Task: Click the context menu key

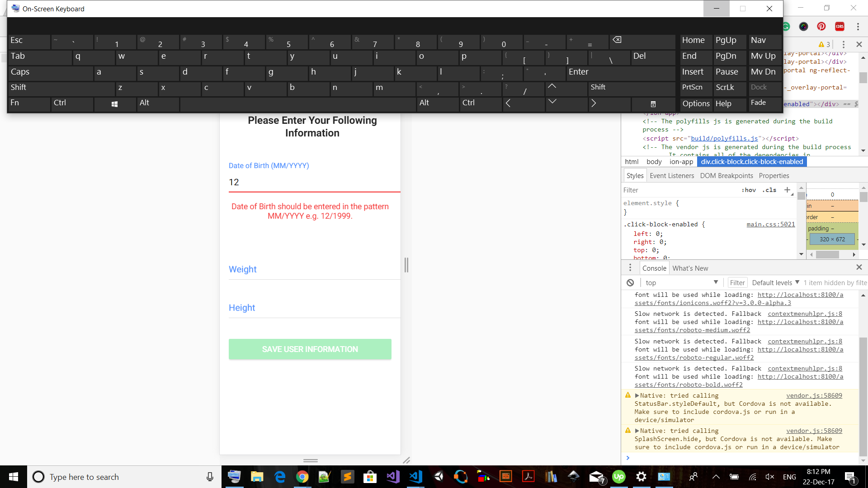Action: click(653, 104)
